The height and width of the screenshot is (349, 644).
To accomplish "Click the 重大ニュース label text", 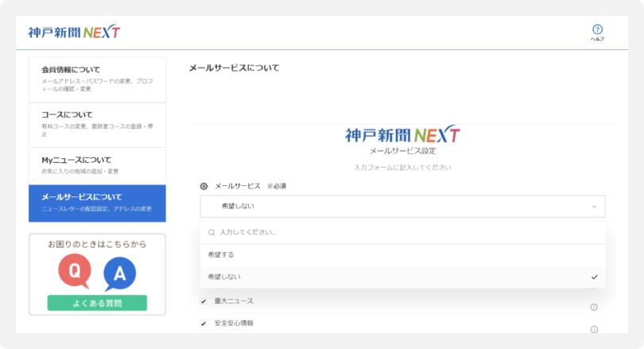I will (x=234, y=301).
